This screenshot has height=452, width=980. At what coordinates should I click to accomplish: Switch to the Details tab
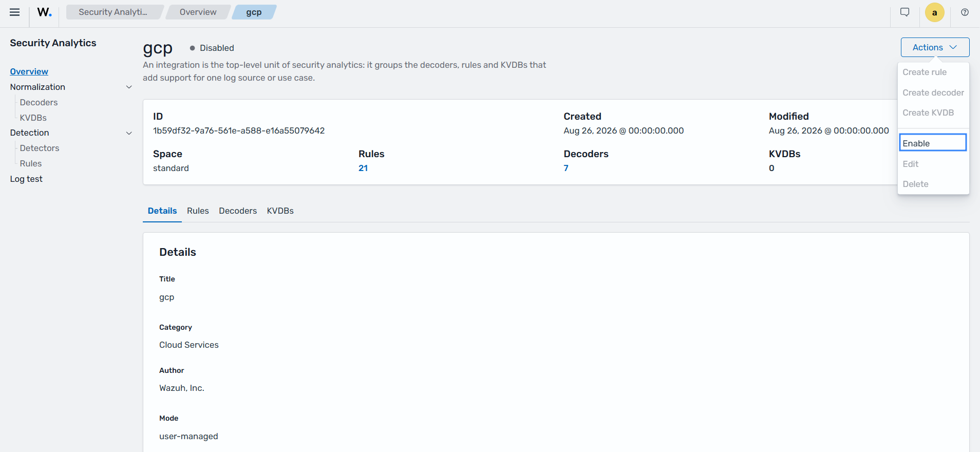click(x=162, y=211)
